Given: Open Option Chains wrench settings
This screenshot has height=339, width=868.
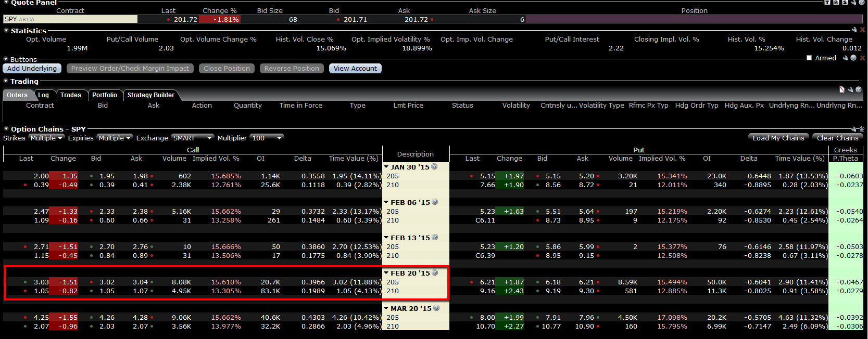Looking at the screenshot, I should 854,129.
